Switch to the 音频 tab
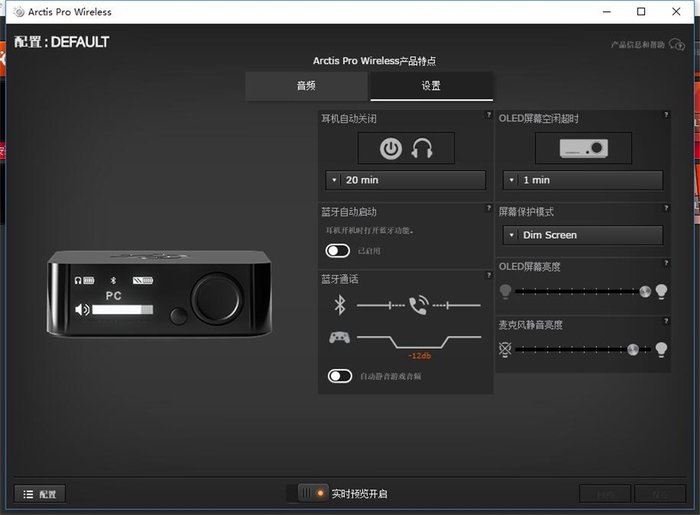 pyautogui.click(x=307, y=86)
